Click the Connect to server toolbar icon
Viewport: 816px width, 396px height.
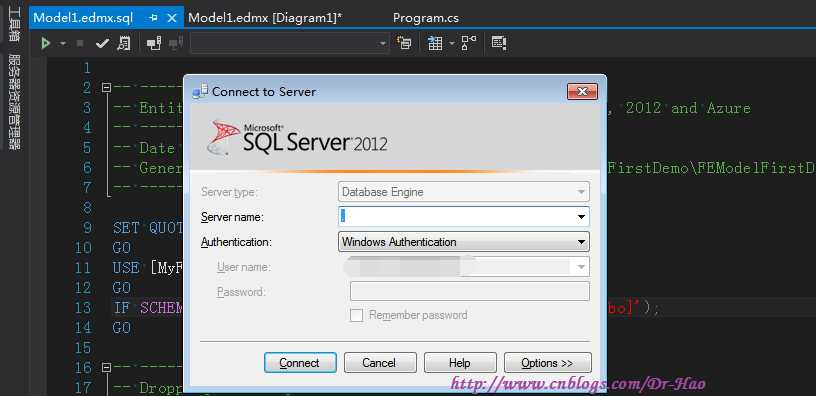[x=154, y=44]
